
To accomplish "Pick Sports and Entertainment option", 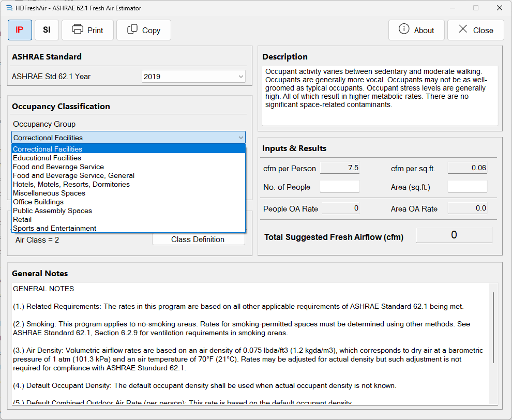I will 129,228.
